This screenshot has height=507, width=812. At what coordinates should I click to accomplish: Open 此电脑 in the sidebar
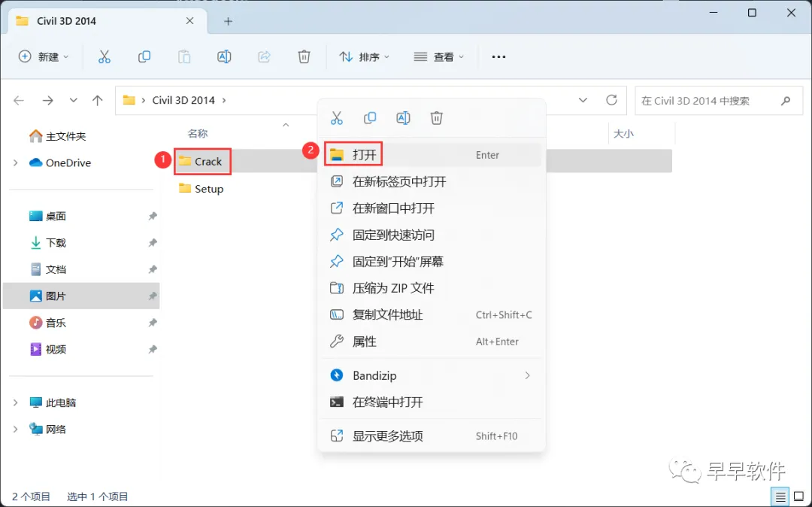[53, 402]
